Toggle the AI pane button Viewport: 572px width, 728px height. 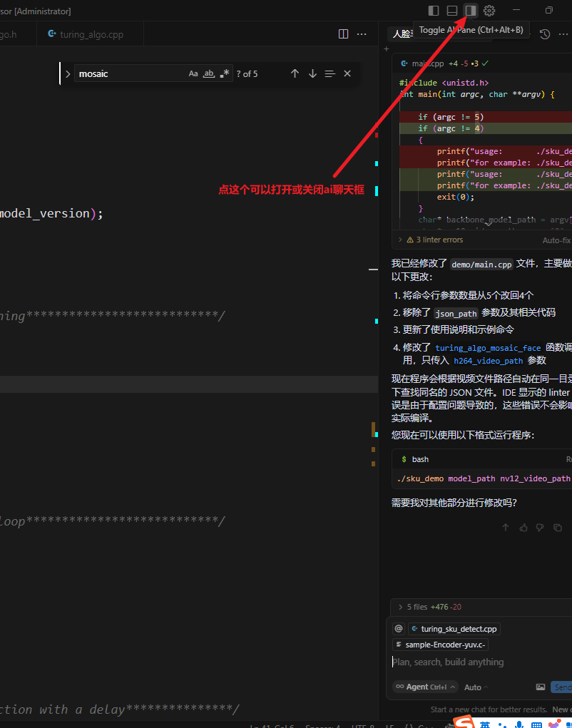coord(470,10)
